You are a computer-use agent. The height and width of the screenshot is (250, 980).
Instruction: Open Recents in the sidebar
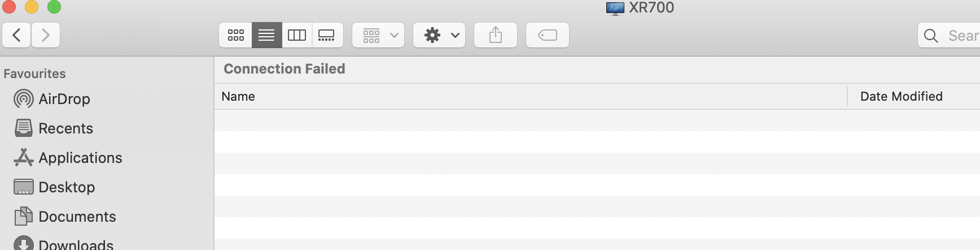pos(65,128)
